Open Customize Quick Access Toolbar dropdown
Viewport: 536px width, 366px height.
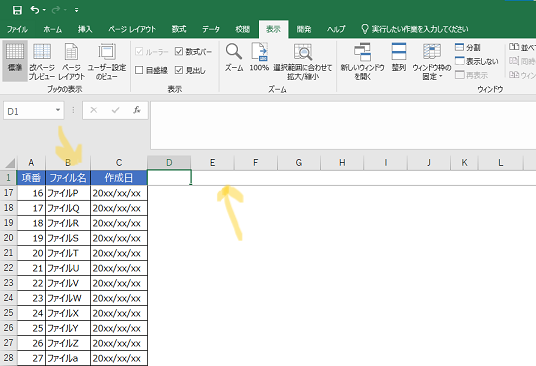click(77, 10)
